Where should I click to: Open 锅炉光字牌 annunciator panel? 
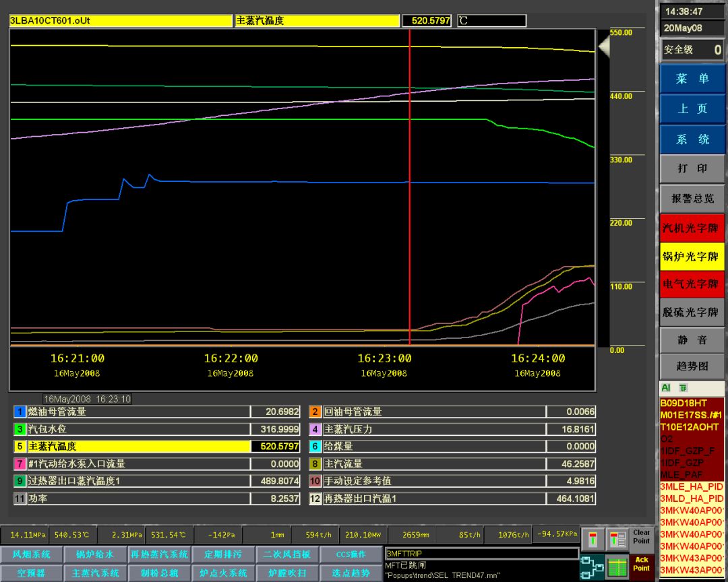point(692,256)
